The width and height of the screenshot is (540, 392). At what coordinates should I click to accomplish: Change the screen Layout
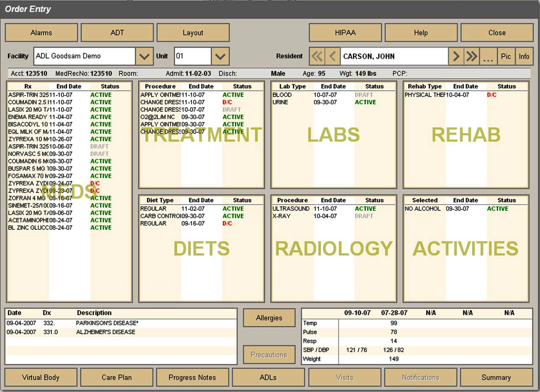(193, 32)
